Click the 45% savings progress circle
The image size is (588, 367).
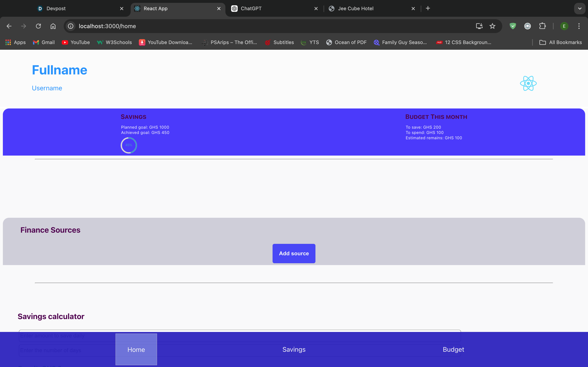click(129, 145)
